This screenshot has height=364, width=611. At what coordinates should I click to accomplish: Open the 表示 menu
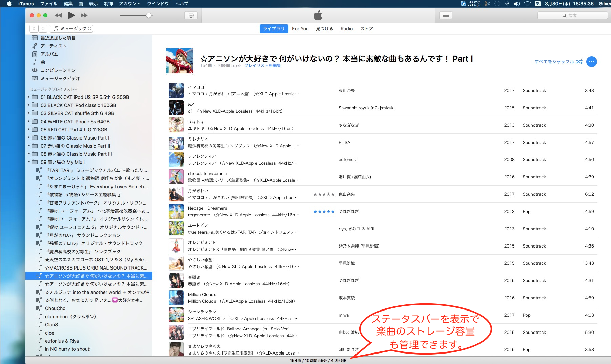[x=94, y=4]
